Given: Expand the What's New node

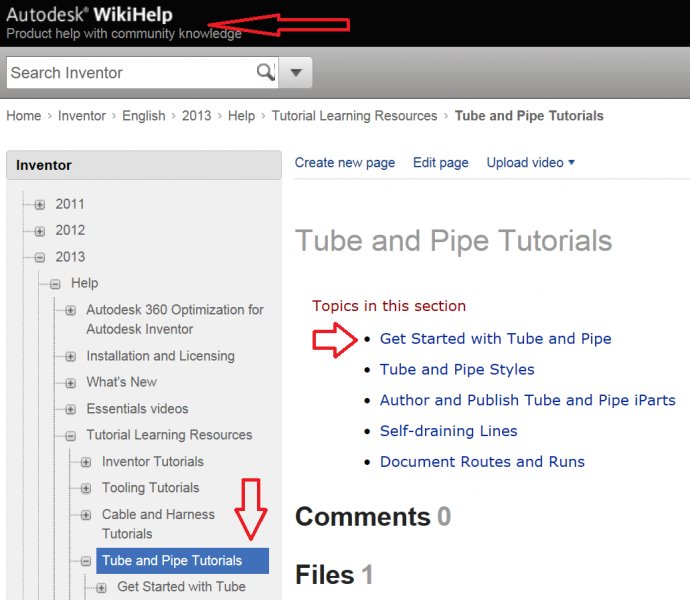Looking at the screenshot, I should 70,383.
